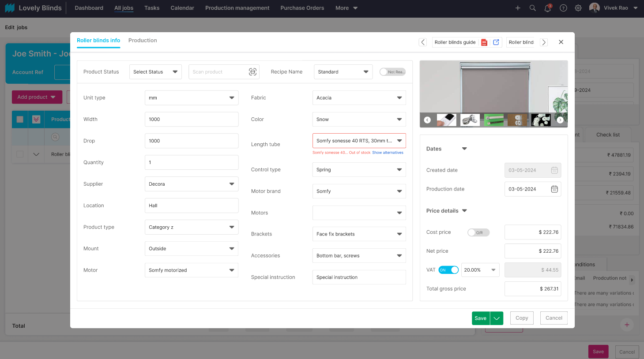Screen dimensions: 644x359
Task: Click the Copy button
Action: (x=522, y=318)
